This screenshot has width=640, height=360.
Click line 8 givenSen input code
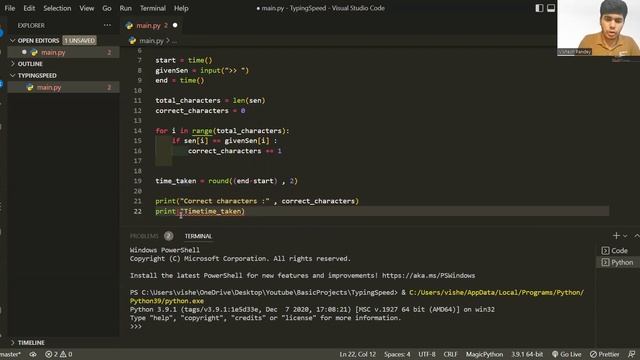pos(202,70)
